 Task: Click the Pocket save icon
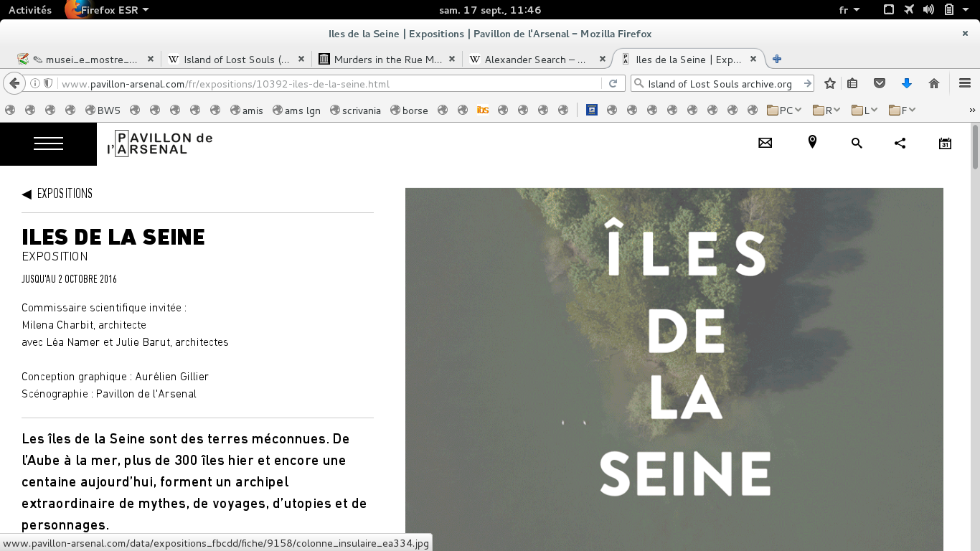click(880, 84)
